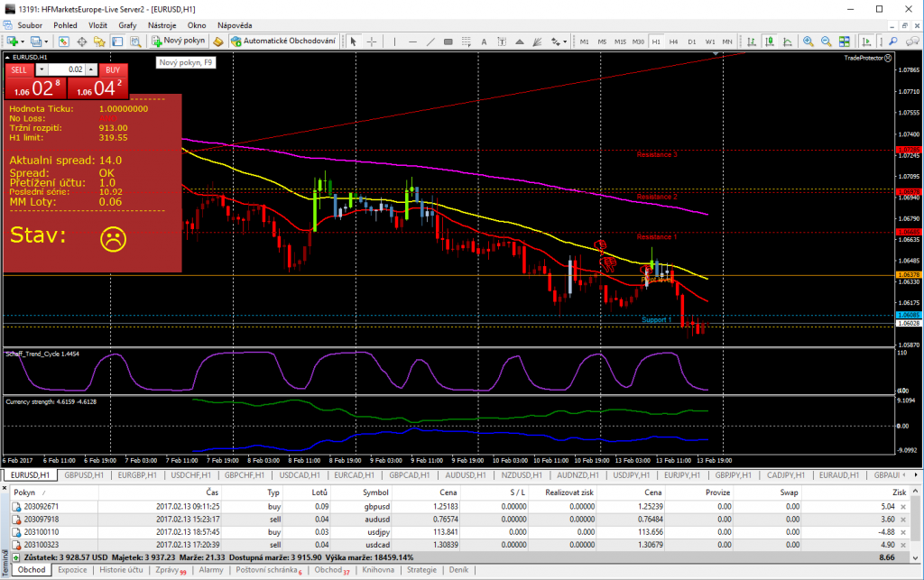Open the Navigator favorites folder icon
Image resolution: width=924 pixels, height=580 pixels.
(x=99, y=41)
